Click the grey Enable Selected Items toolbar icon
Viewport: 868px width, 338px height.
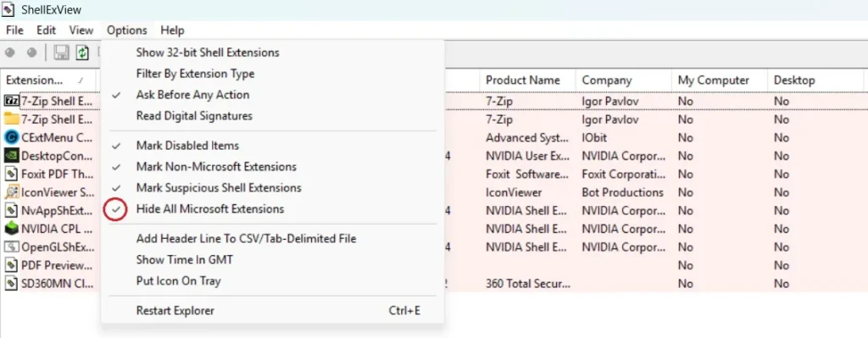click(x=32, y=53)
